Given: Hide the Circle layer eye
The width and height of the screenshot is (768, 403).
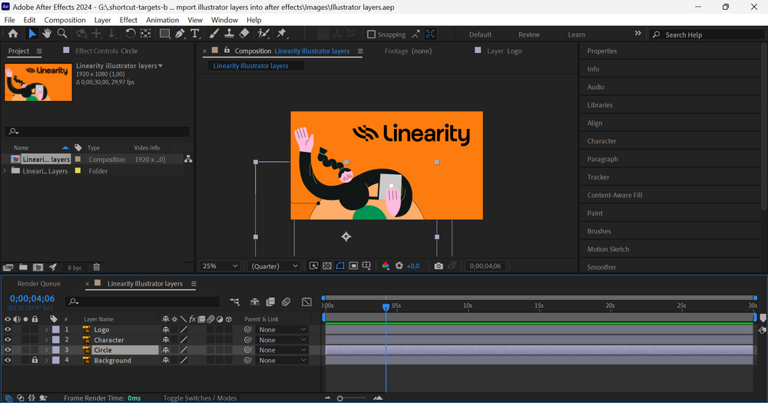Looking at the screenshot, I should coord(7,350).
